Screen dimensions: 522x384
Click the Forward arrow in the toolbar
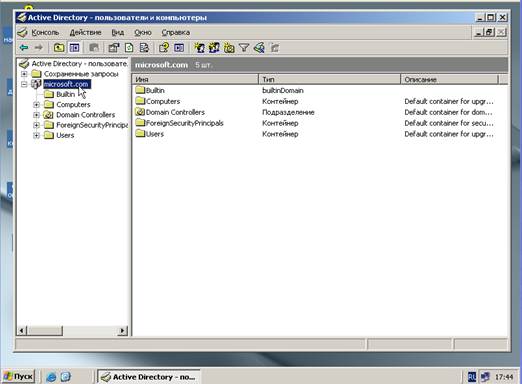click(x=39, y=48)
